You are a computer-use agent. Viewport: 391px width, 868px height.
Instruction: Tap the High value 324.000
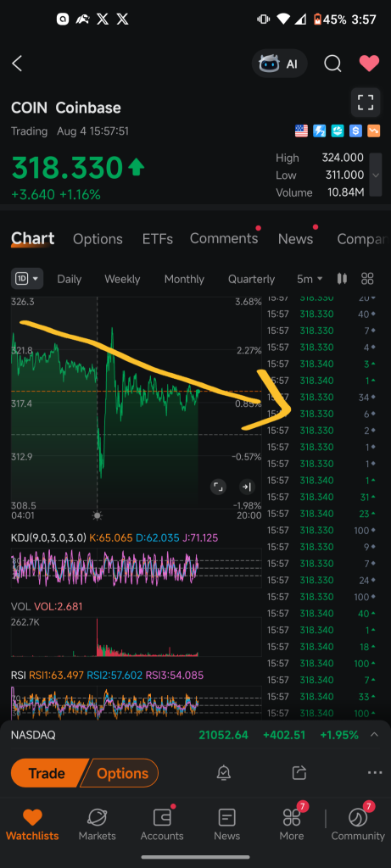click(343, 158)
